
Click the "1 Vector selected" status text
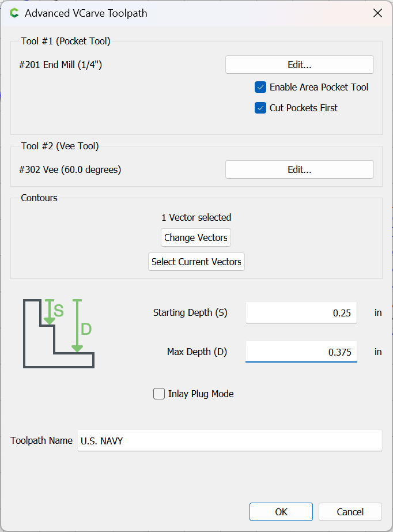click(x=196, y=217)
